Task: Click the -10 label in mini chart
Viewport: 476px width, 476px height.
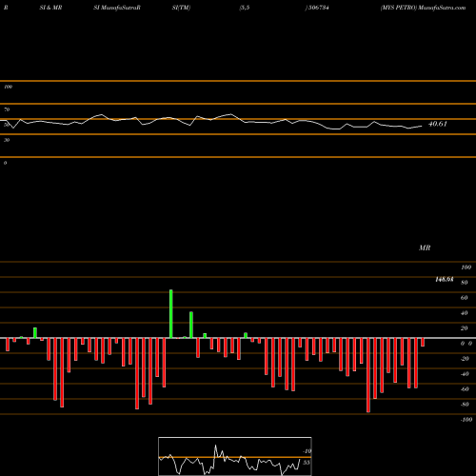Action: (x=307, y=451)
